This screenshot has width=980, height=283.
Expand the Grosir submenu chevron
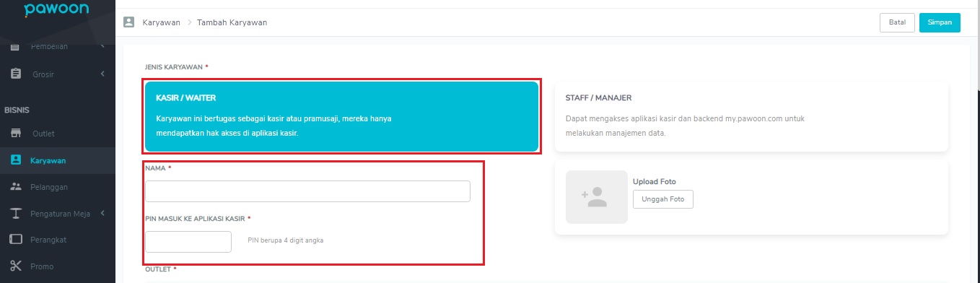pos(102,74)
